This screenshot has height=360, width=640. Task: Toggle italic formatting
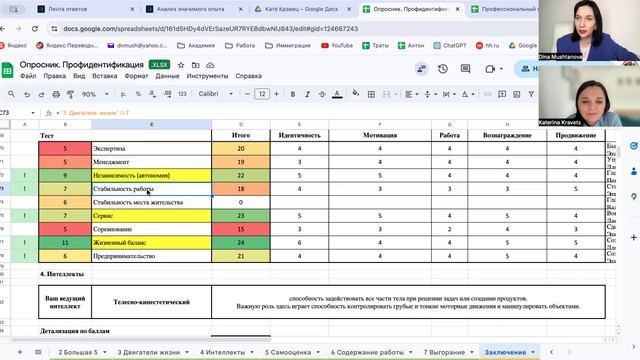coord(307,94)
